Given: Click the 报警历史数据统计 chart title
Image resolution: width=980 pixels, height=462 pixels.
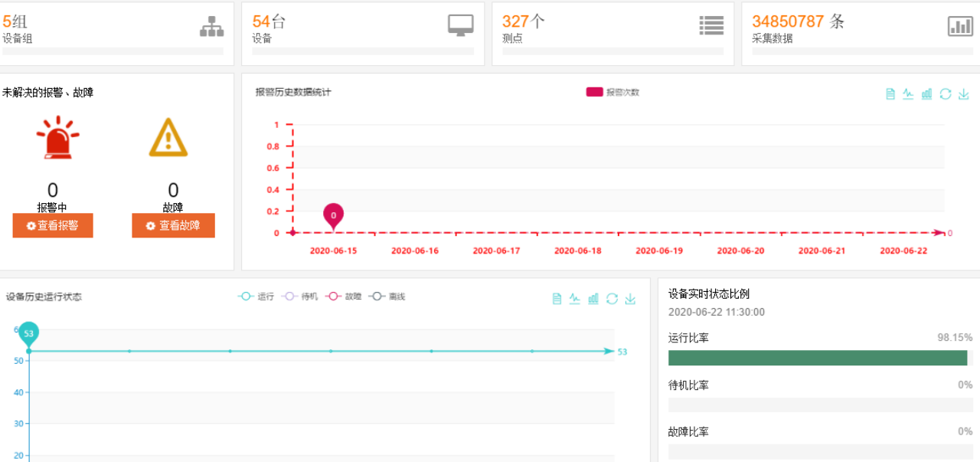Looking at the screenshot, I should pos(293,92).
